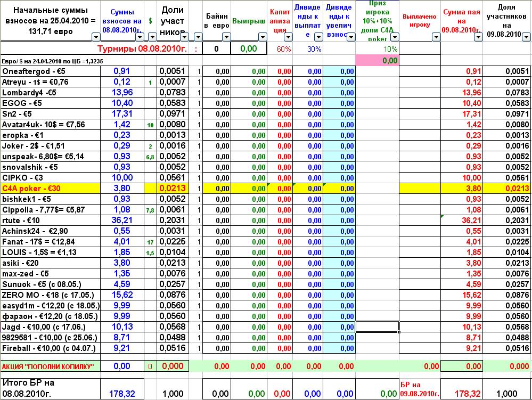Click the rtute - €10 cell
Screen dimensions: 532x400
(x=51, y=221)
